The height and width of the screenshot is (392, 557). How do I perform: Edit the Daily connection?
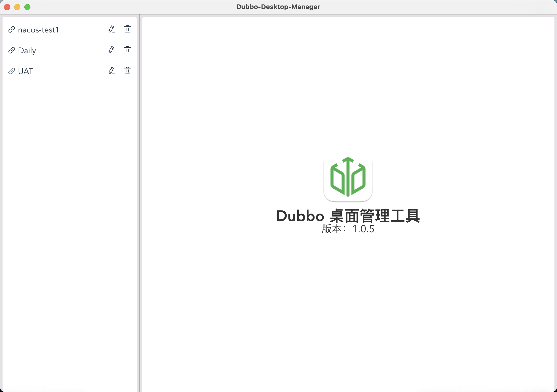click(112, 50)
